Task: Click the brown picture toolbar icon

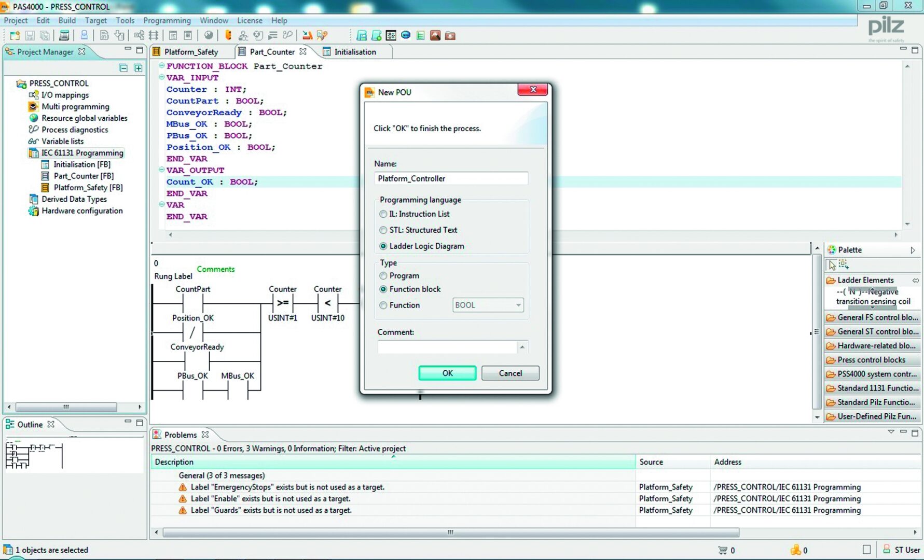Action: point(435,35)
